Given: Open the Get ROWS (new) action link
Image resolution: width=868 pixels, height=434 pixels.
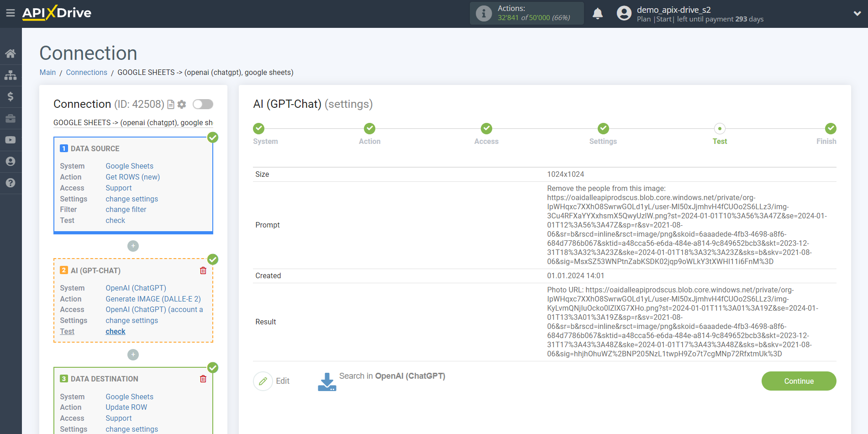Looking at the screenshot, I should pyautogui.click(x=133, y=177).
